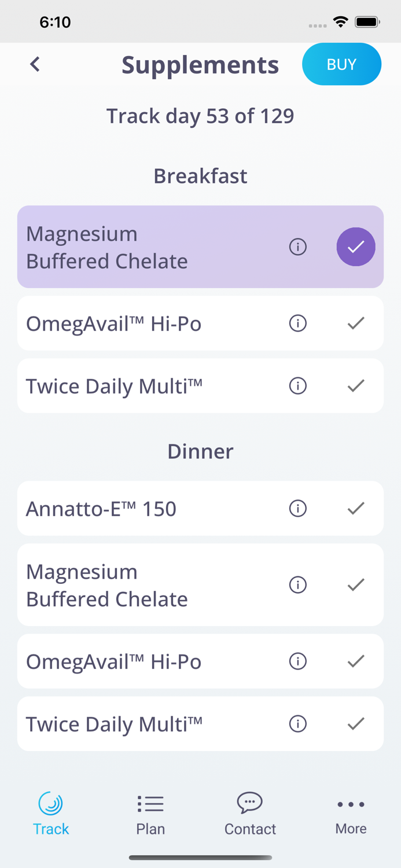Check off breakfast Twice Daily Multi

[356, 386]
